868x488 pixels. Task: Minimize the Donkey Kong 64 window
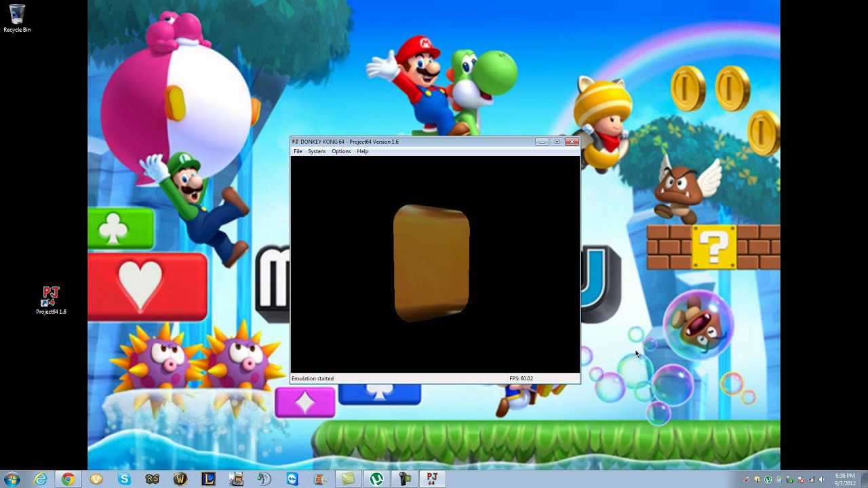pos(541,142)
